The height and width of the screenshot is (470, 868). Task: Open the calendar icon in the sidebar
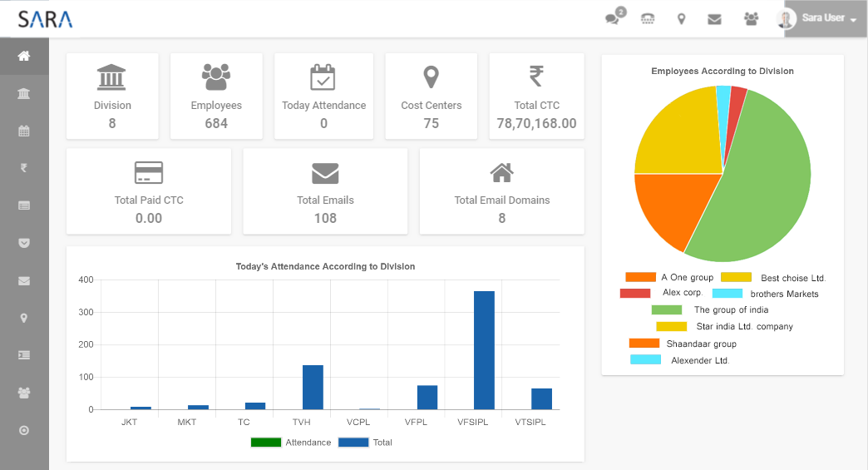point(24,131)
